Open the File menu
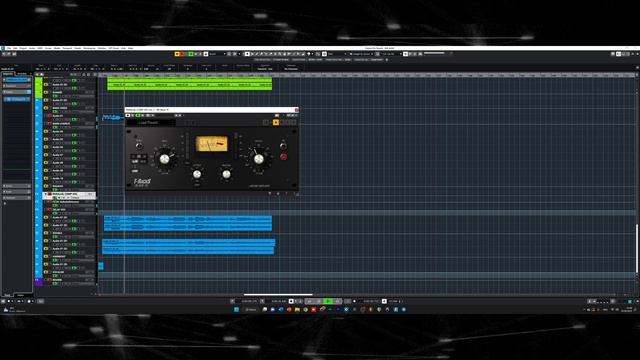The image size is (640, 360). 9,48
